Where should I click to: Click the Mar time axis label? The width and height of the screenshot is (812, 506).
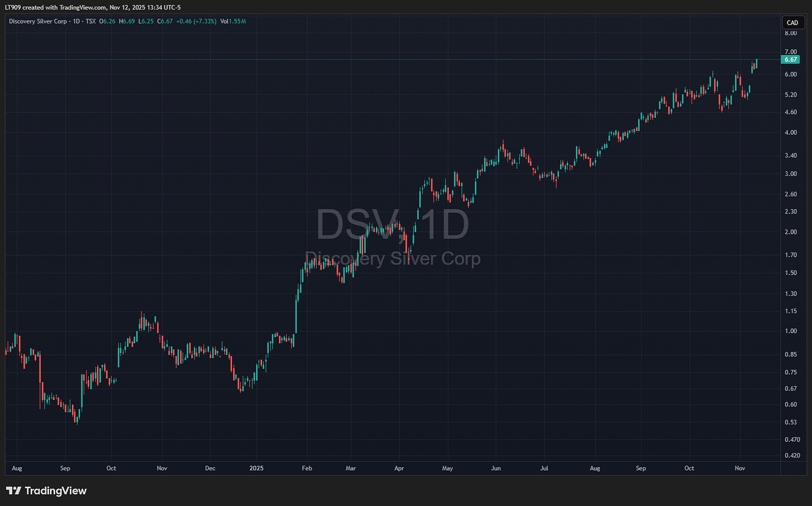(351, 469)
